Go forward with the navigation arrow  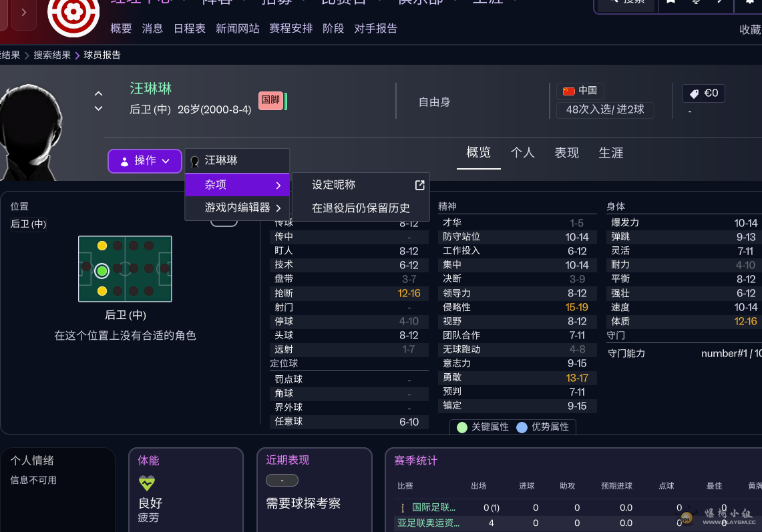tap(24, 13)
